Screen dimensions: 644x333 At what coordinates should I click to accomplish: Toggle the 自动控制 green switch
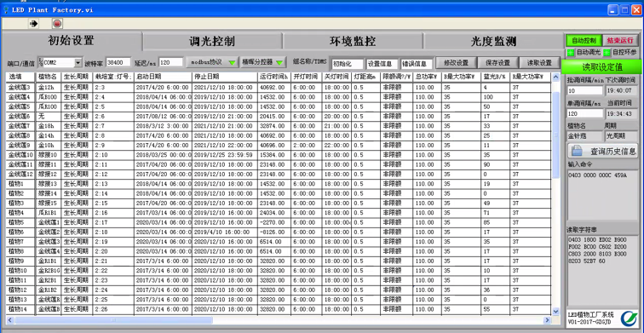pos(584,41)
